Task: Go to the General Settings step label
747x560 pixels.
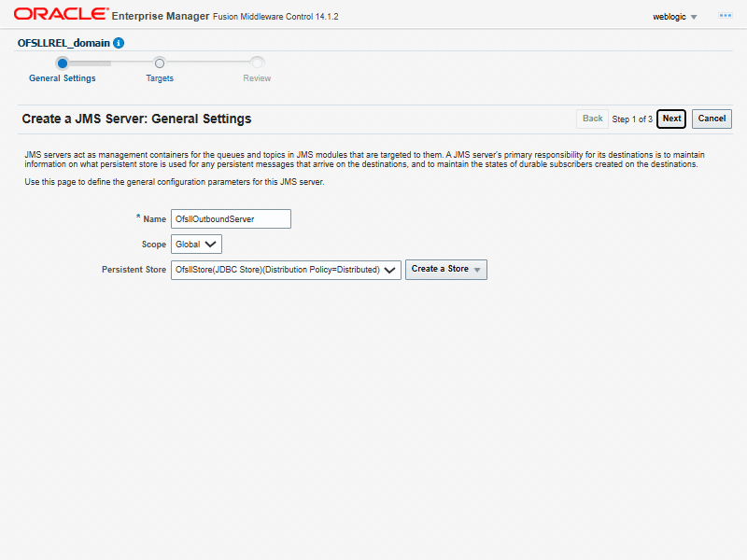Action: click(63, 78)
